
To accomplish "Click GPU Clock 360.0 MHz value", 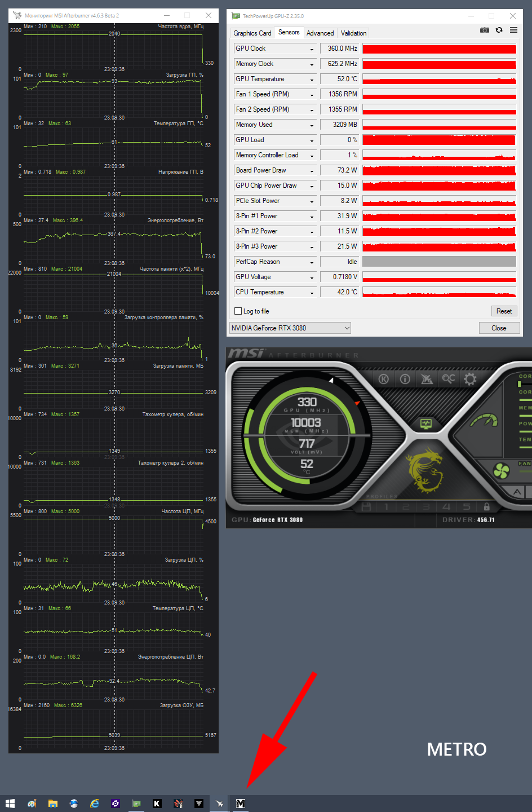I will [x=340, y=48].
